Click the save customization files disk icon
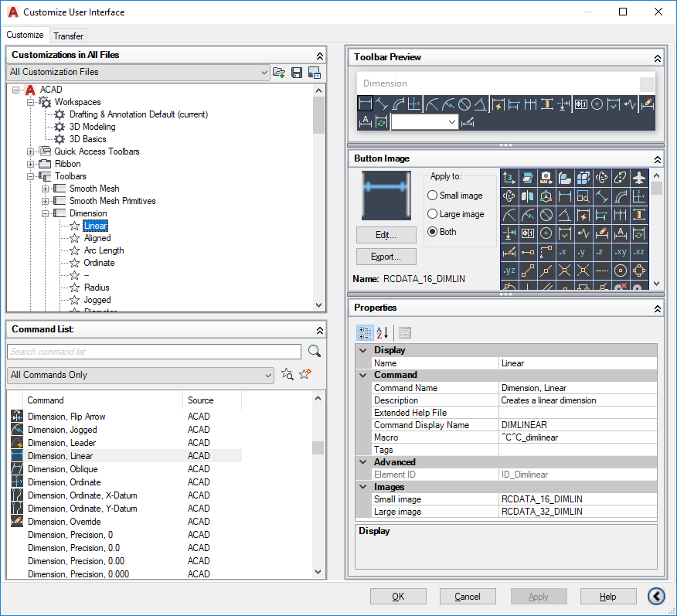677x616 pixels. pos(297,73)
